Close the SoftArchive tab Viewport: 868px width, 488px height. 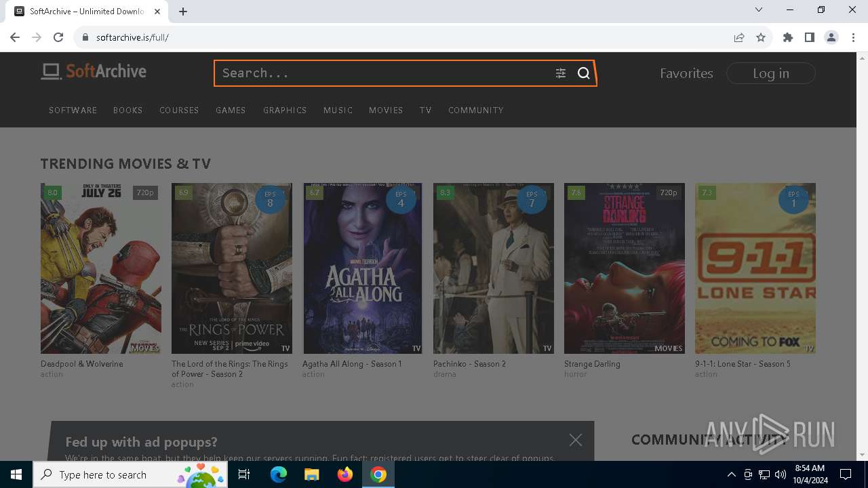158,12
